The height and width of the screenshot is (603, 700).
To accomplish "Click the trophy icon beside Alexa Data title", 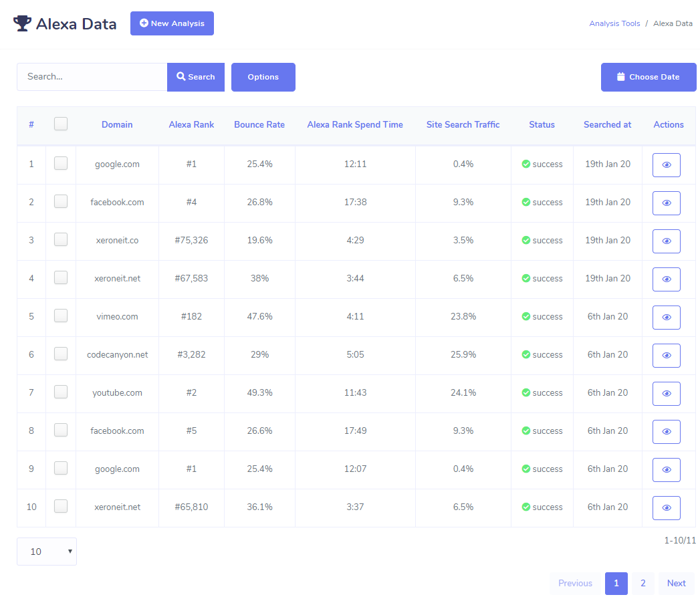I will (22, 24).
